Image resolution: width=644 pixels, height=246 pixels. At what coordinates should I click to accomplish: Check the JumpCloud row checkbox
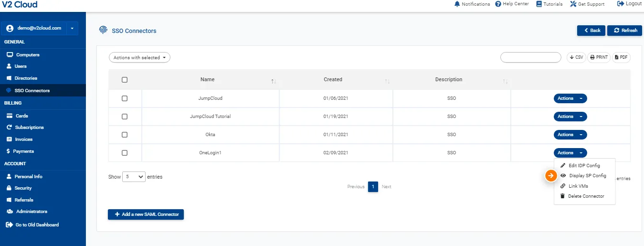(125, 98)
